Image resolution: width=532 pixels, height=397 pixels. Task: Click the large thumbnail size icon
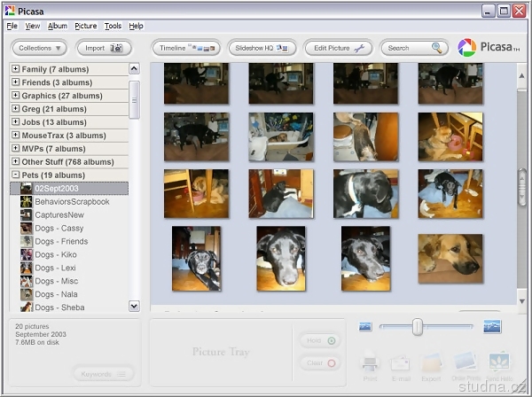click(x=492, y=327)
